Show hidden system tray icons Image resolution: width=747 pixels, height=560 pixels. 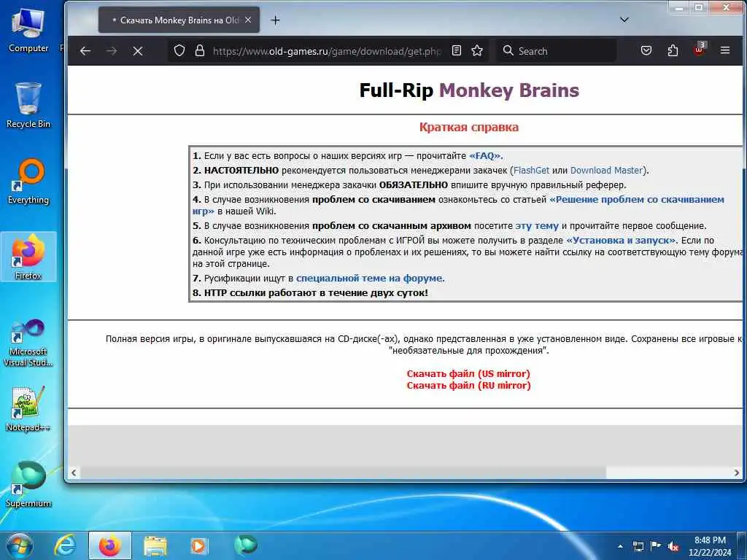pyautogui.click(x=620, y=546)
